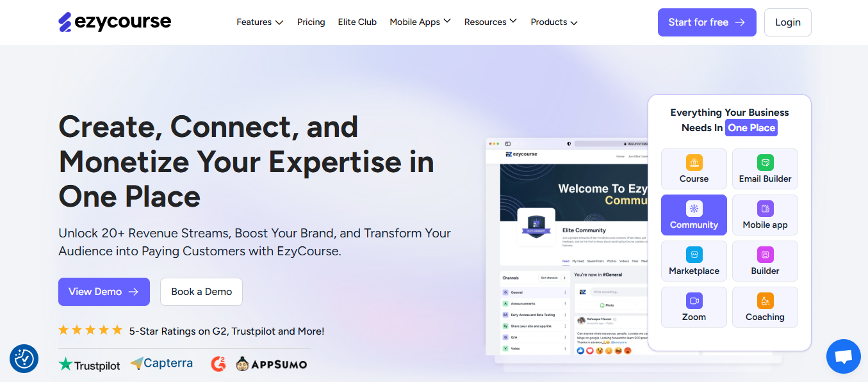Switch to the My Feed tab in mockup

pos(578,261)
